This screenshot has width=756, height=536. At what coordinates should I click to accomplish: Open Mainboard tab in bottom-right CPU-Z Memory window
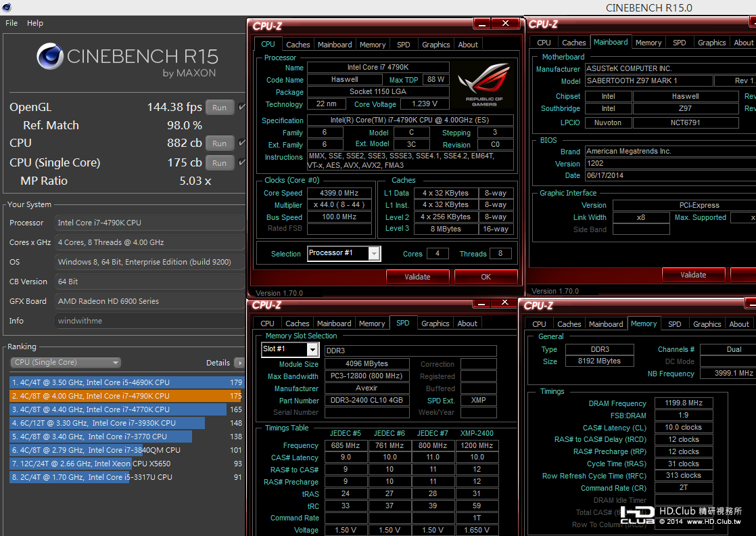tap(606, 324)
